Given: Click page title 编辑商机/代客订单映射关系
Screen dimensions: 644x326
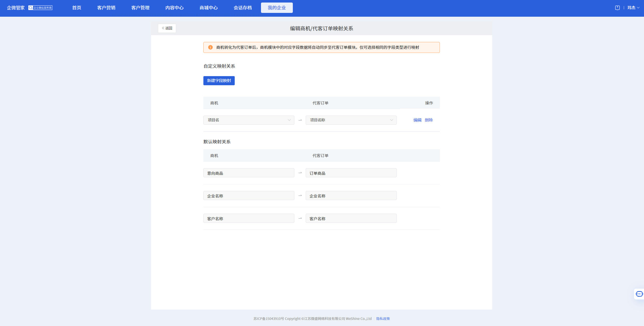Looking at the screenshot, I should (x=322, y=29).
